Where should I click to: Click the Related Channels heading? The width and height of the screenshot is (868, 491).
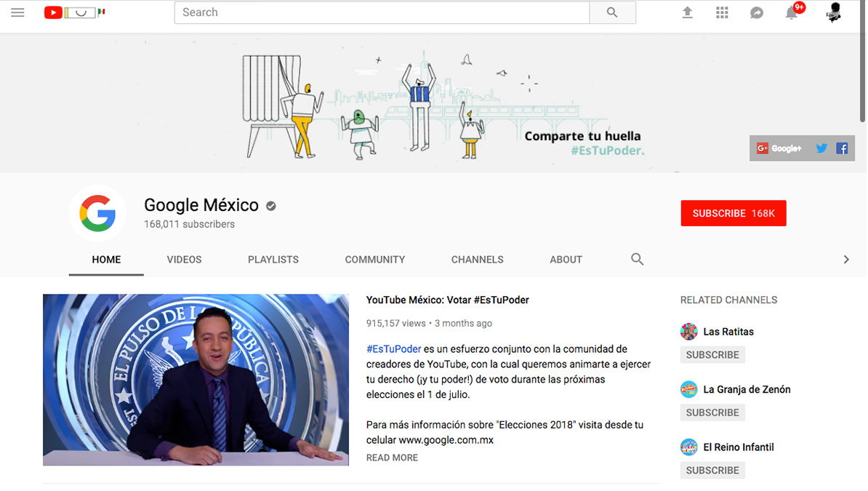[x=728, y=300]
